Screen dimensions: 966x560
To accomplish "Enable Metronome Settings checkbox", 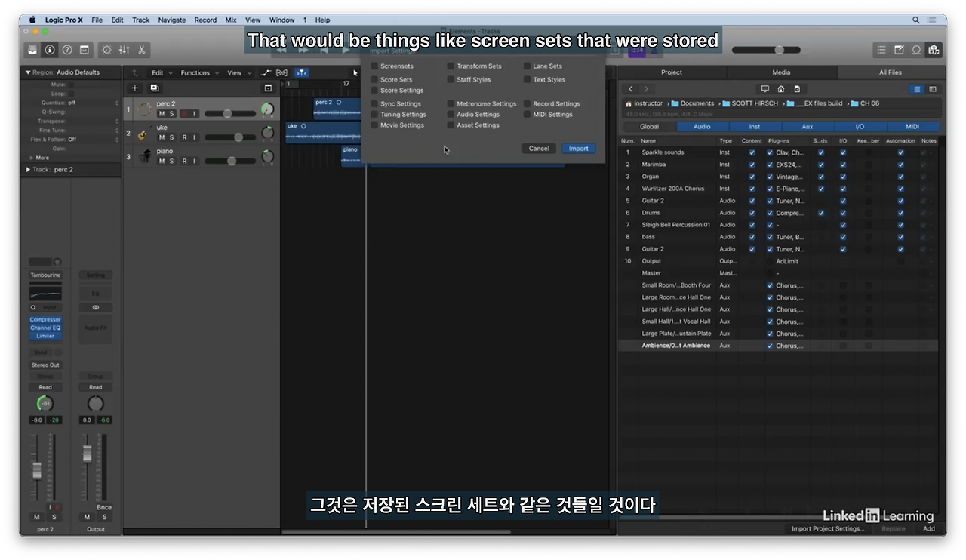I will click(451, 104).
